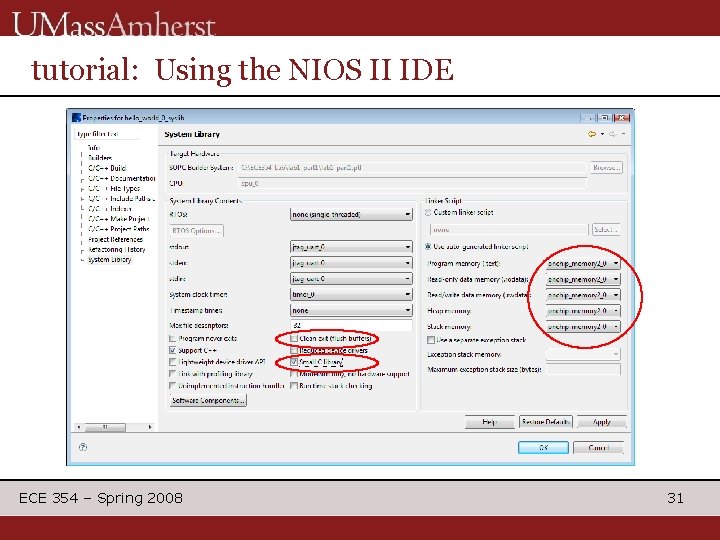Select System Library category
Viewport: 720px width, 540px height.
click(109, 259)
